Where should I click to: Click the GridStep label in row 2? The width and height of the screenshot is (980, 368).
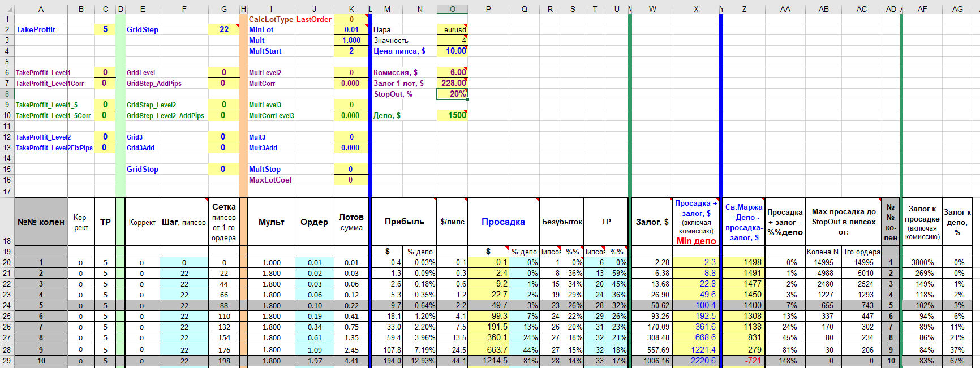143,29
